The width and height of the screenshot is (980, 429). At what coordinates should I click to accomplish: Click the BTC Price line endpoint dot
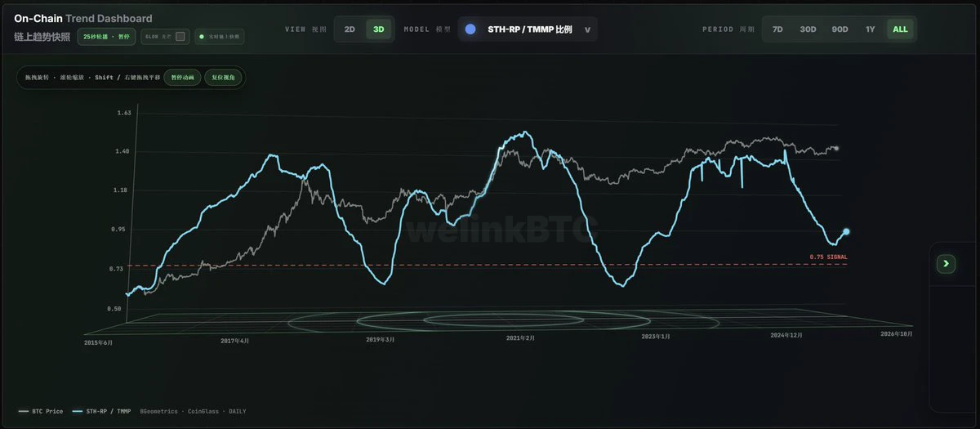click(836, 149)
